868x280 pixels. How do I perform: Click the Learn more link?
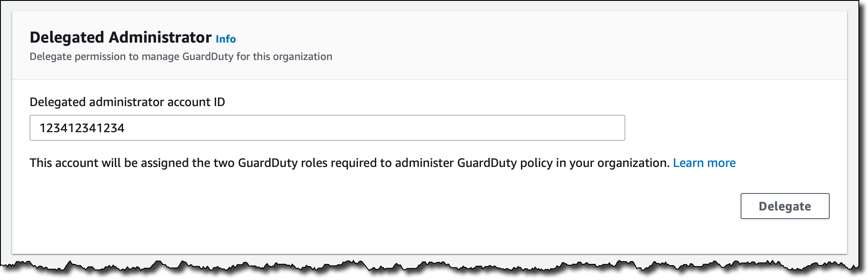tap(704, 163)
